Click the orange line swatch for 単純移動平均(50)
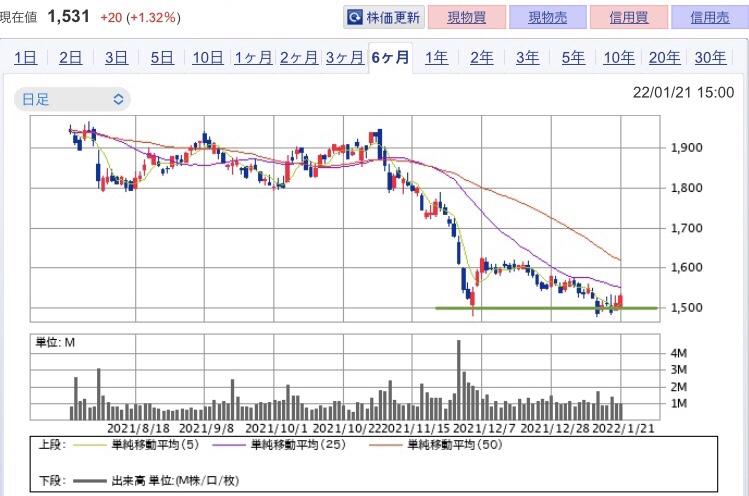 point(385,445)
